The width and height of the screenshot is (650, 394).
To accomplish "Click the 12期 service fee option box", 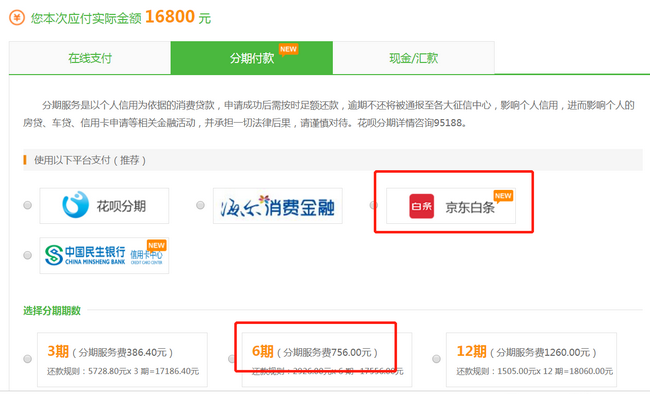I will [531, 360].
